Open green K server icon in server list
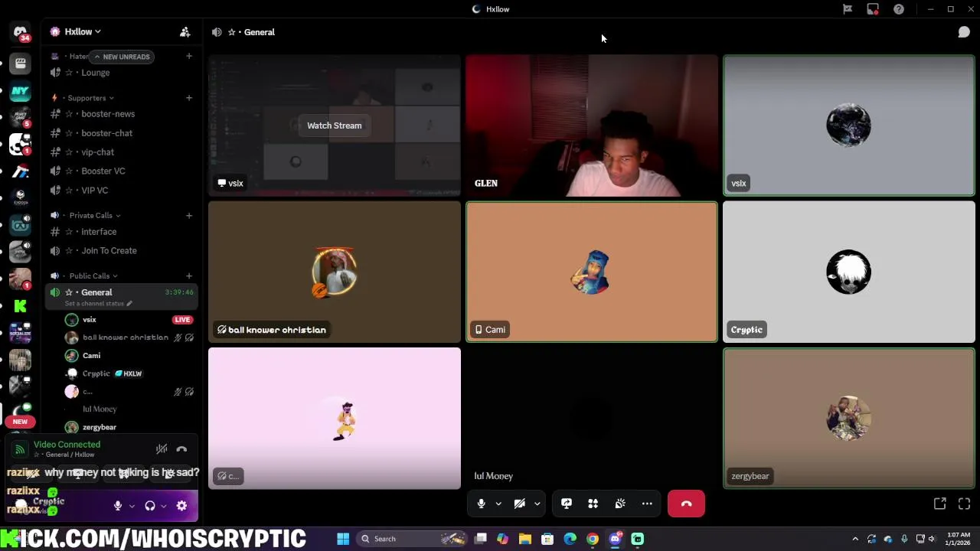 [20, 306]
